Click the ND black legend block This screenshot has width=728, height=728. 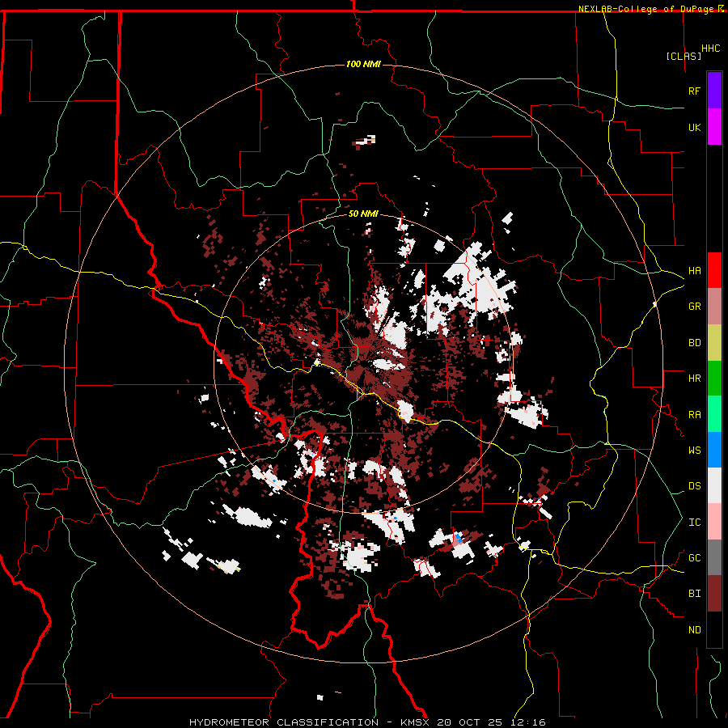coord(714,629)
